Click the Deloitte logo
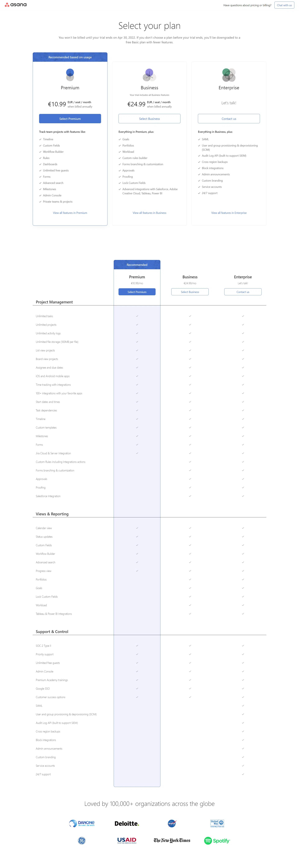 click(127, 823)
